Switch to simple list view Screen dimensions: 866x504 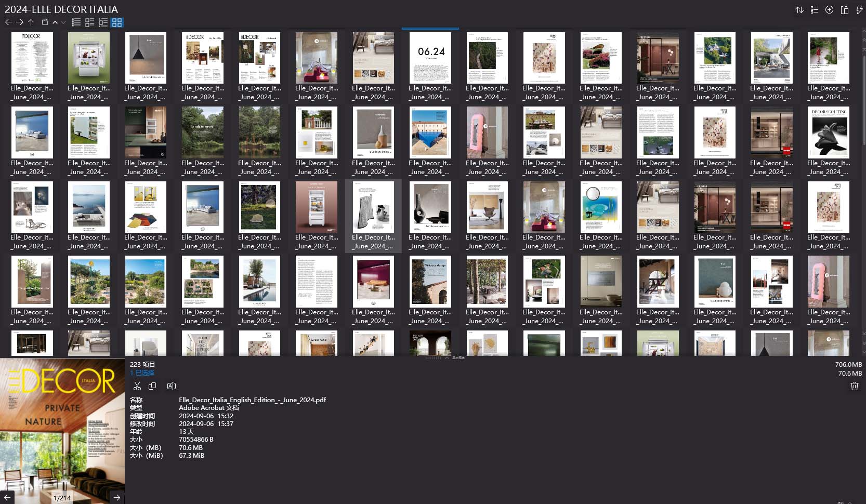pos(76,22)
